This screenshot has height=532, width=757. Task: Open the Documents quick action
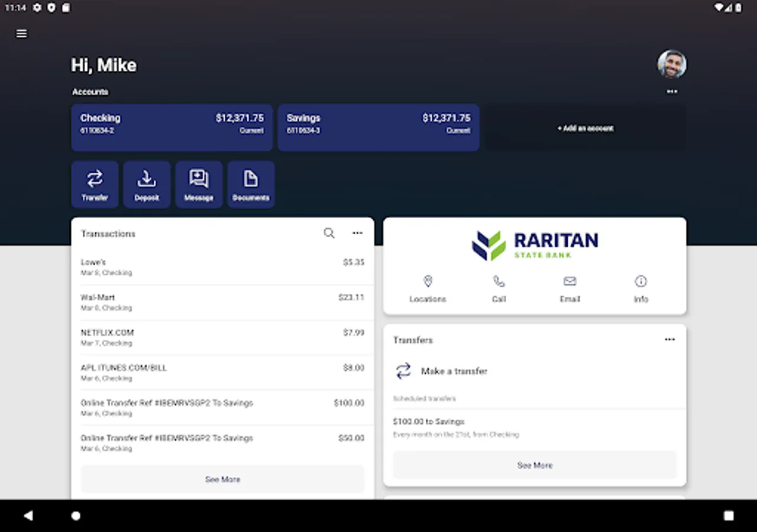251,184
